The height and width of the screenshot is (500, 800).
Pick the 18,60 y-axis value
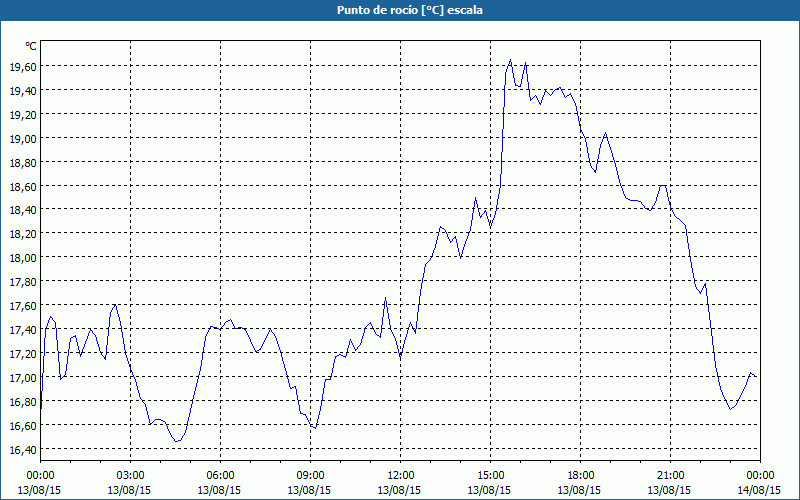(23, 186)
